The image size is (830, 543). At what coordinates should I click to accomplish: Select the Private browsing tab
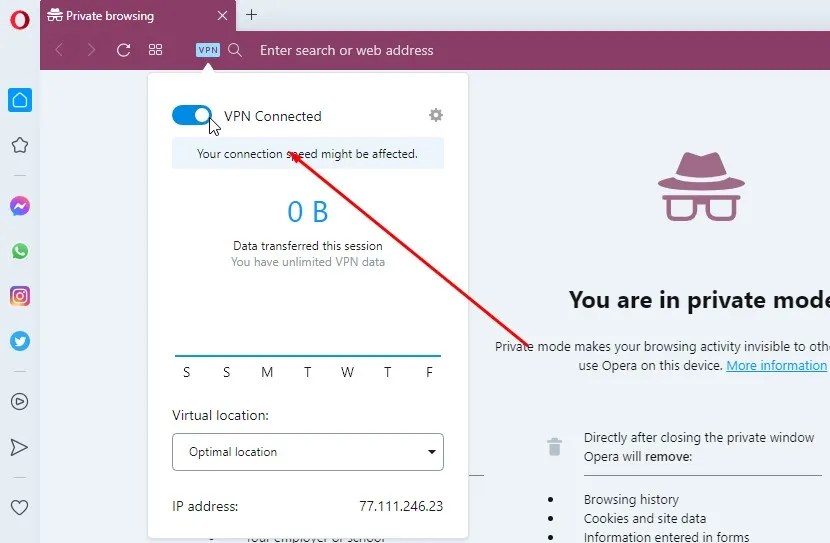click(x=138, y=16)
